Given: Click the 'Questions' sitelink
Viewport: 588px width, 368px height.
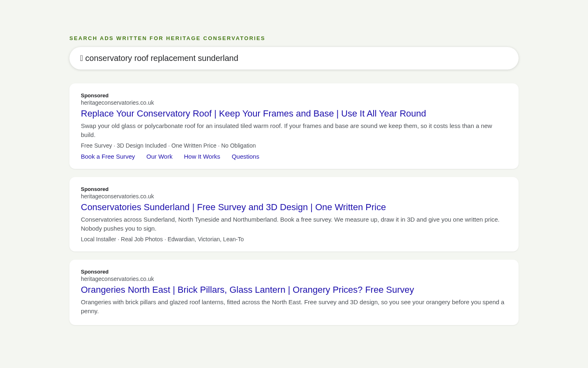Looking at the screenshot, I should (x=245, y=157).
